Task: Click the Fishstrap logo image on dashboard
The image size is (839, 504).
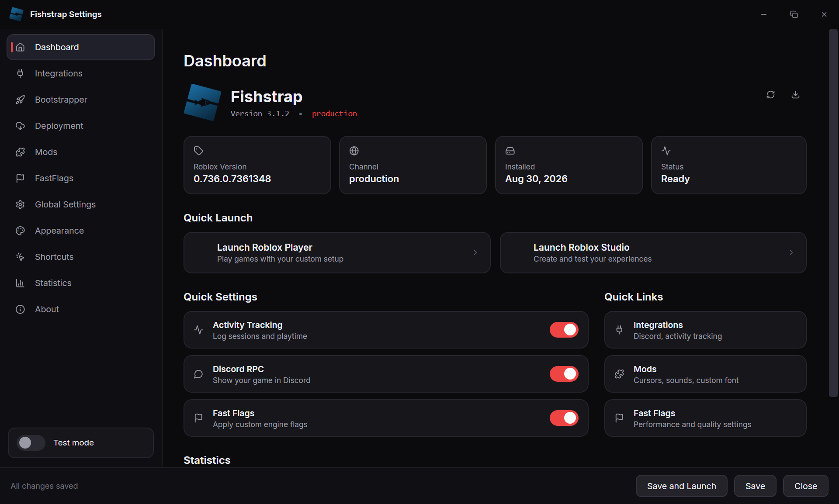Action: coord(202,102)
